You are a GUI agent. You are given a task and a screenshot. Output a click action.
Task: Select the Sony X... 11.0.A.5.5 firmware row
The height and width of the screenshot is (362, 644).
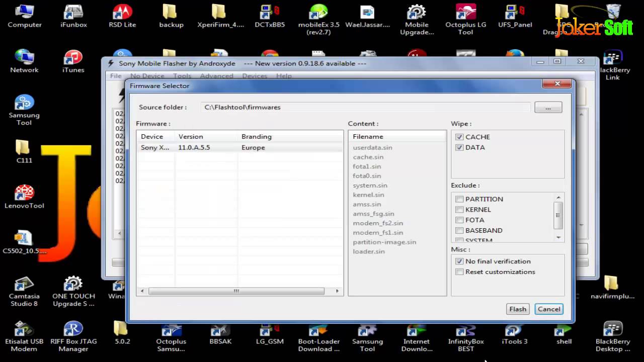pos(239,147)
